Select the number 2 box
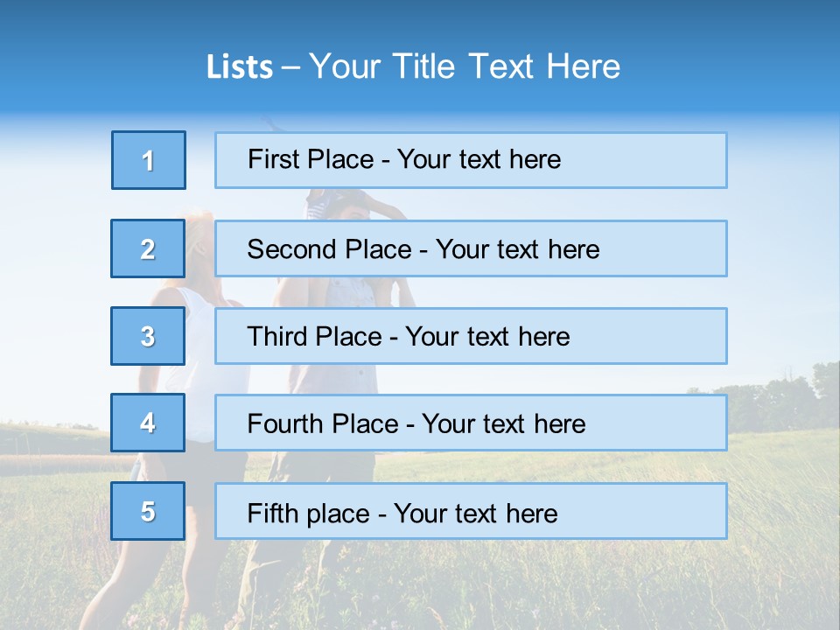 click(148, 248)
